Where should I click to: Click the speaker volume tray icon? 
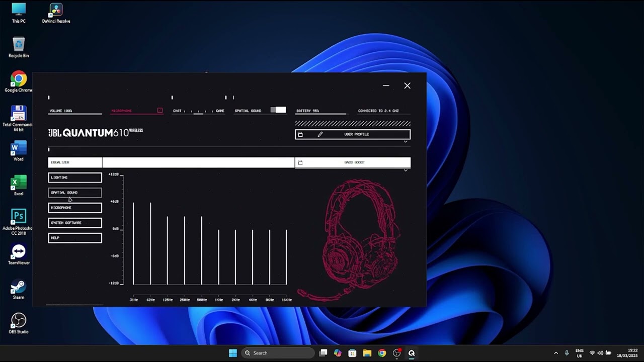point(600,353)
